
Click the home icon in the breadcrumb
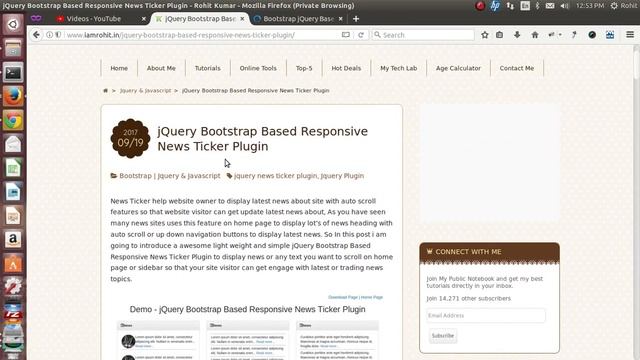pyautogui.click(x=105, y=91)
